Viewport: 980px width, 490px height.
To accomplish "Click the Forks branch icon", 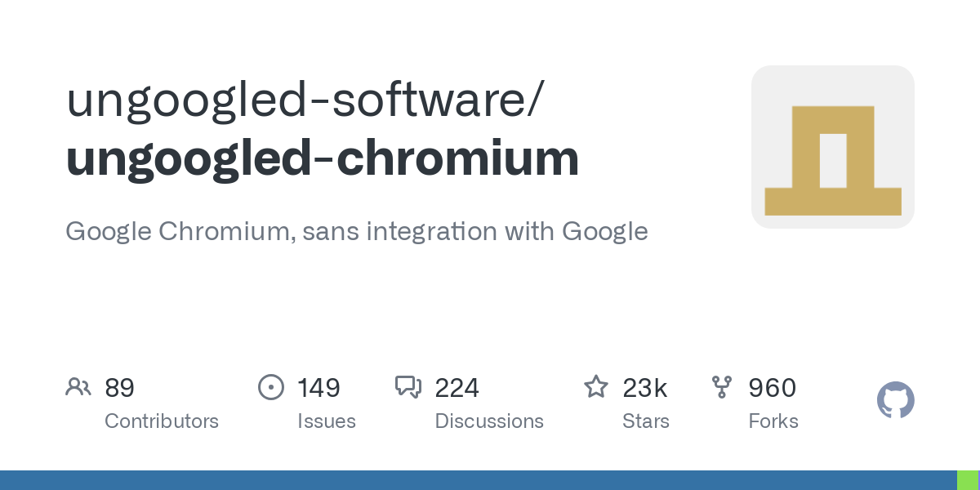I will pyautogui.click(x=722, y=387).
